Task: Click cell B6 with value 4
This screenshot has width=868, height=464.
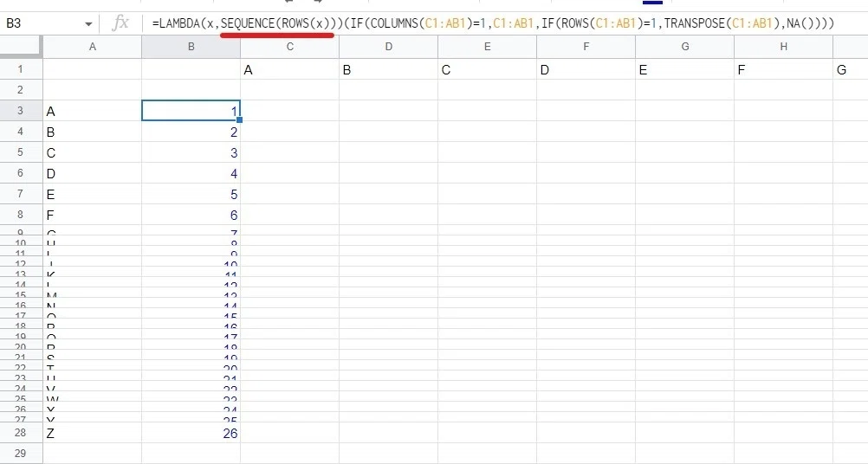Action: click(191, 172)
